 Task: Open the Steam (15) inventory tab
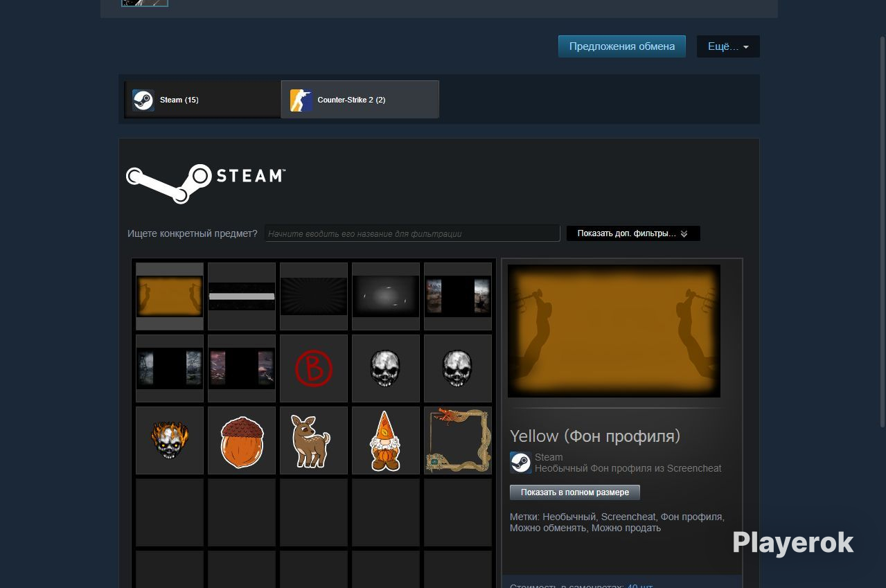pyautogui.click(x=203, y=100)
